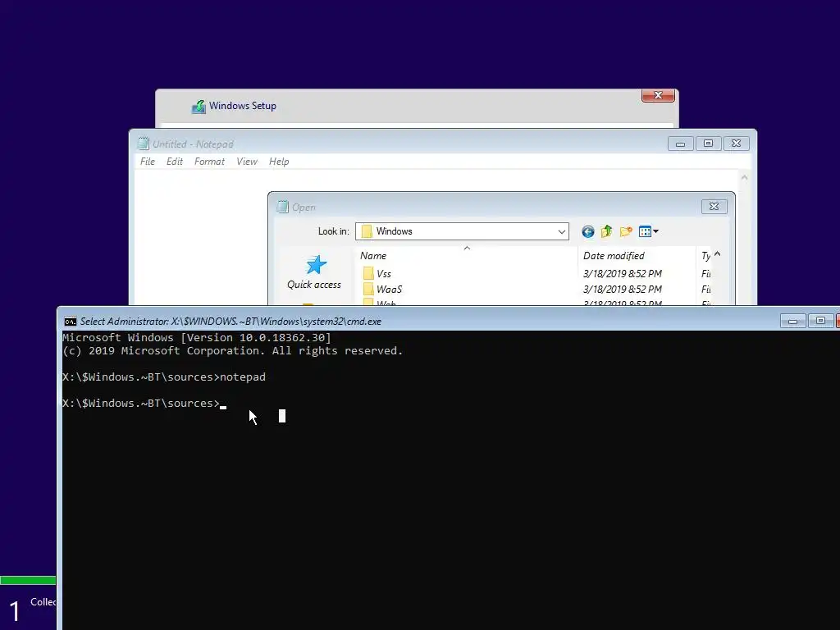This screenshot has height=630, width=840.
Task: Create a new folder icon in Open dialog
Action: [x=626, y=231]
